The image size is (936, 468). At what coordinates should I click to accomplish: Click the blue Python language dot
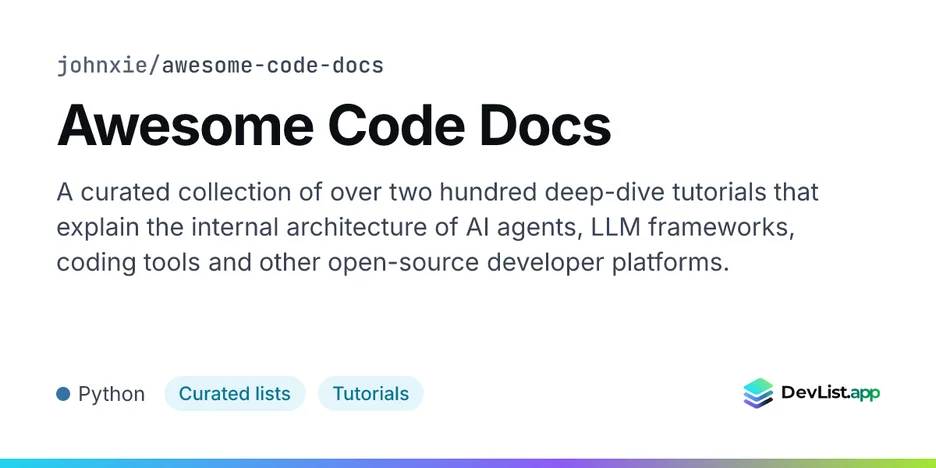63,394
